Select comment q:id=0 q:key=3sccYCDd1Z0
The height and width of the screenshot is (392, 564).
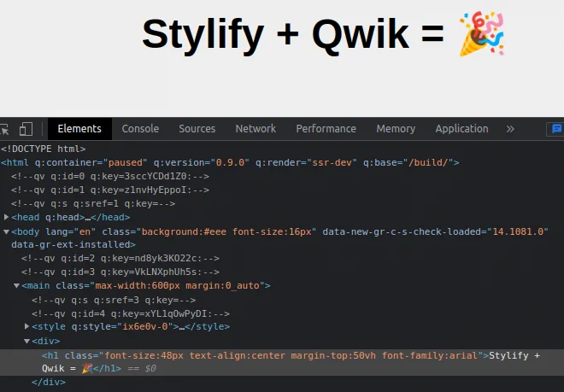coord(110,176)
